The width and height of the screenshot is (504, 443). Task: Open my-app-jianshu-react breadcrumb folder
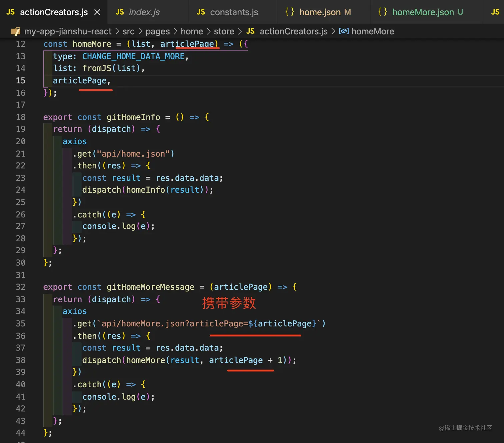68,31
